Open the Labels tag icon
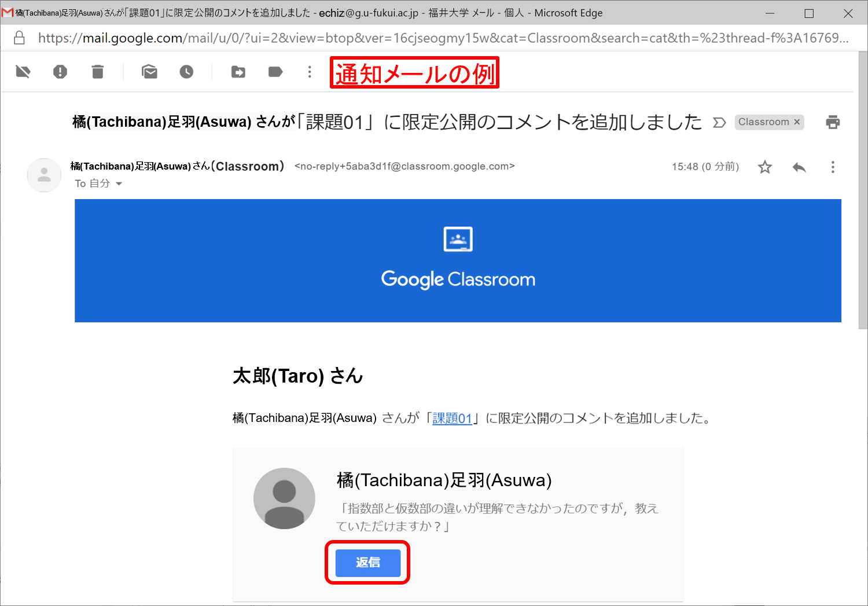The width and height of the screenshot is (868, 606). point(275,72)
